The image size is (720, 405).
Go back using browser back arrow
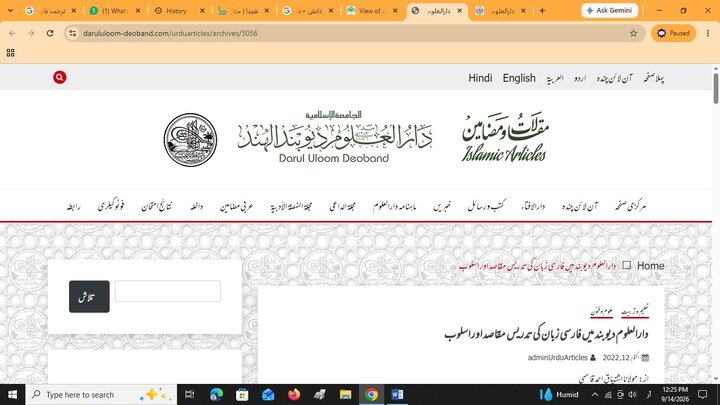click(x=12, y=33)
